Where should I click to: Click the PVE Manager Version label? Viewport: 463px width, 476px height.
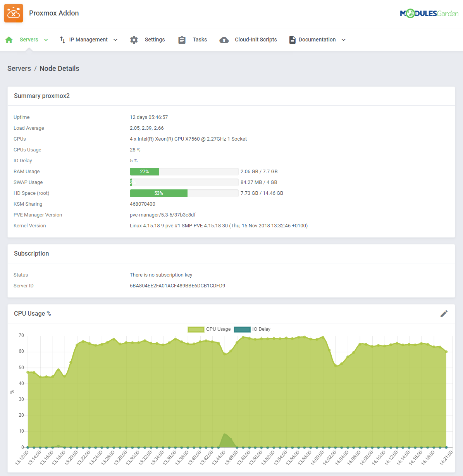tap(38, 215)
